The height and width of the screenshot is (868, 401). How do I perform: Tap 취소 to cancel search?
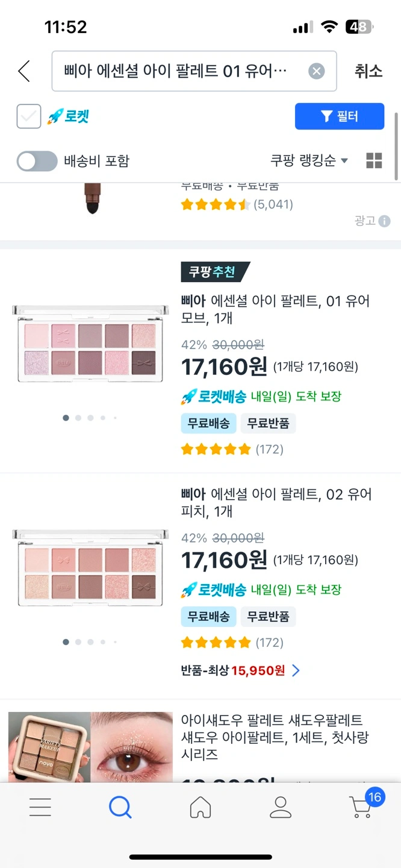368,71
